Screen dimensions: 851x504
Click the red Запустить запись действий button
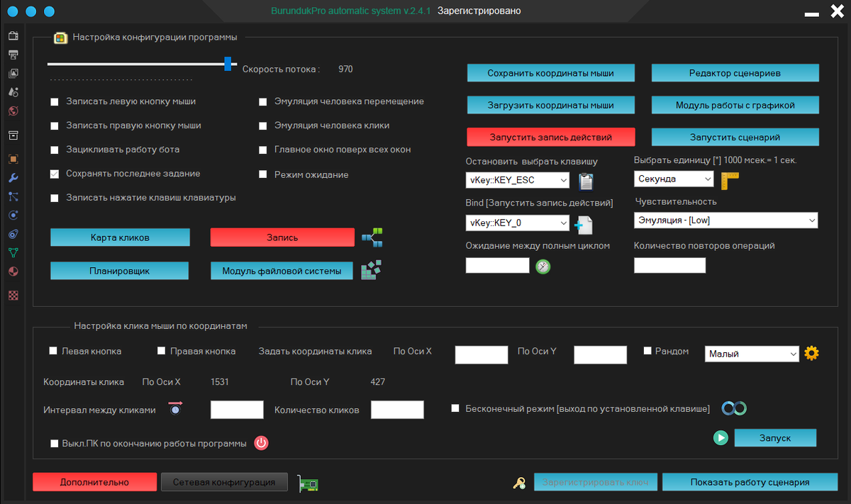tap(550, 137)
